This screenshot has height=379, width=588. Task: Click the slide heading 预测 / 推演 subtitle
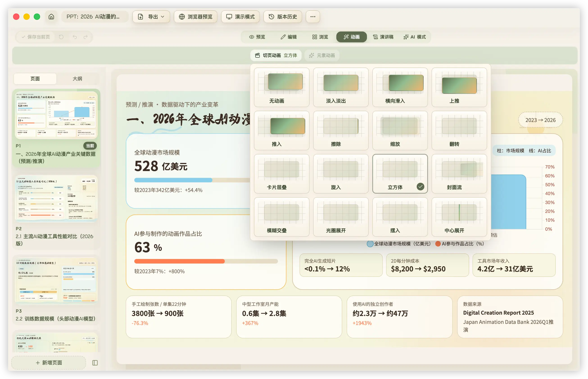[172, 105]
